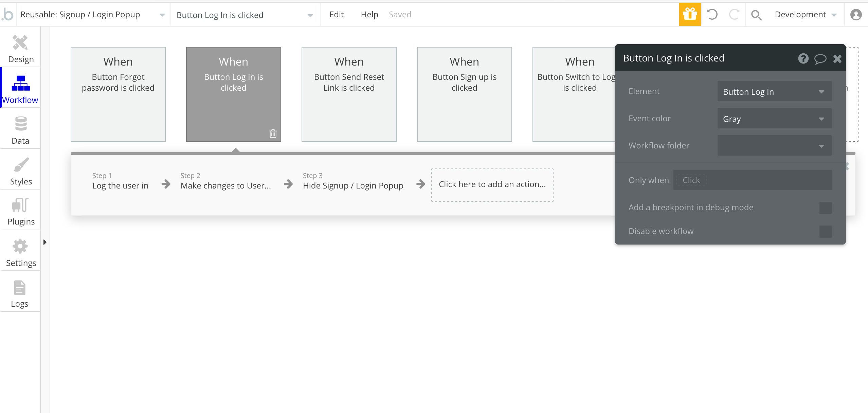
Task: Open the Help menu
Action: pyautogui.click(x=369, y=15)
